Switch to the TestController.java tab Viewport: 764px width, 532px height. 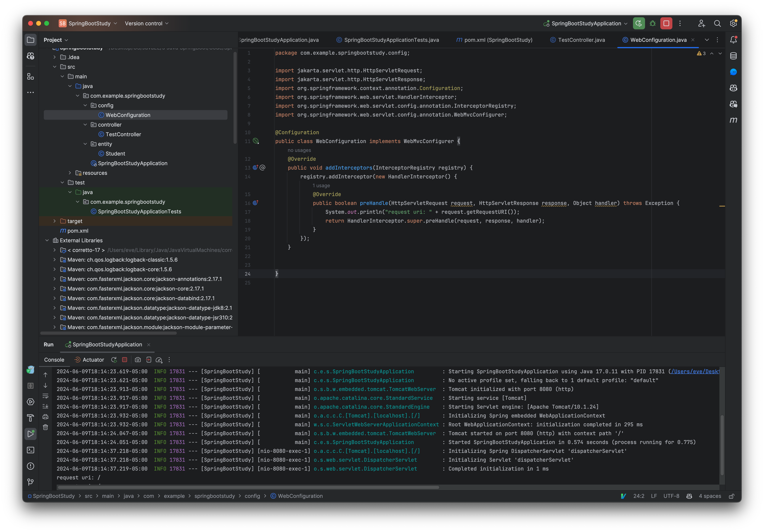click(x=577, y=40)
